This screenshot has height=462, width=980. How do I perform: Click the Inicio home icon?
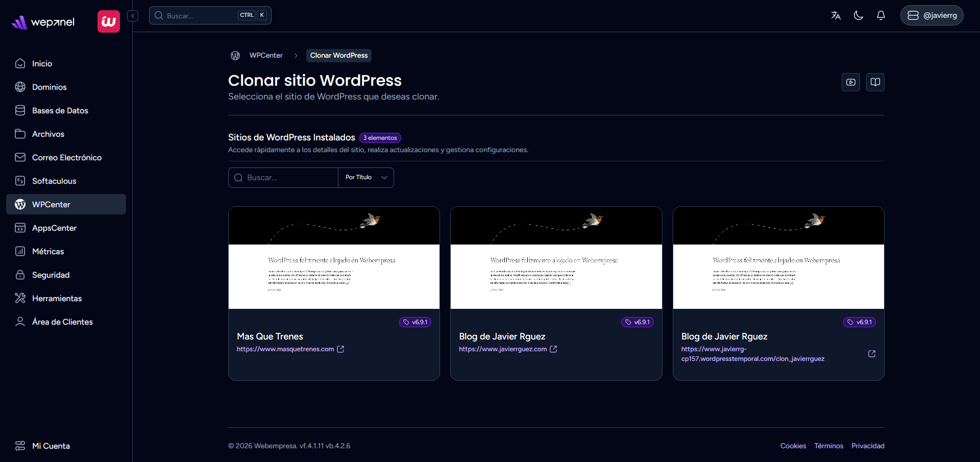point(20,63)
